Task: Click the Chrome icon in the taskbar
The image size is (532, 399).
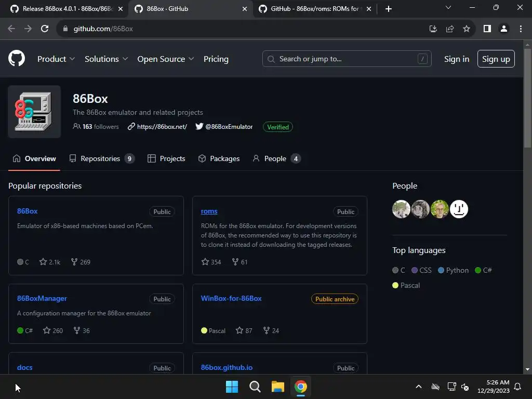Action: [301, 387]
